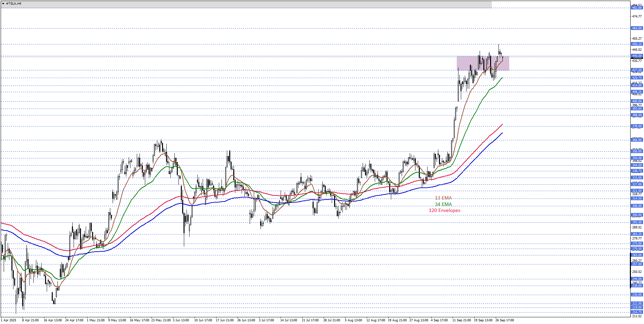The width and height of the screenshot is (644, 324).
Task: Click the 230.00 price level tag
Action: tap(637, 294)
